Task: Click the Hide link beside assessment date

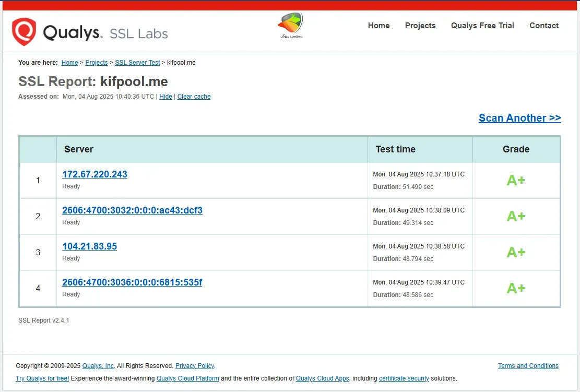Action: [x=165, y=97]
